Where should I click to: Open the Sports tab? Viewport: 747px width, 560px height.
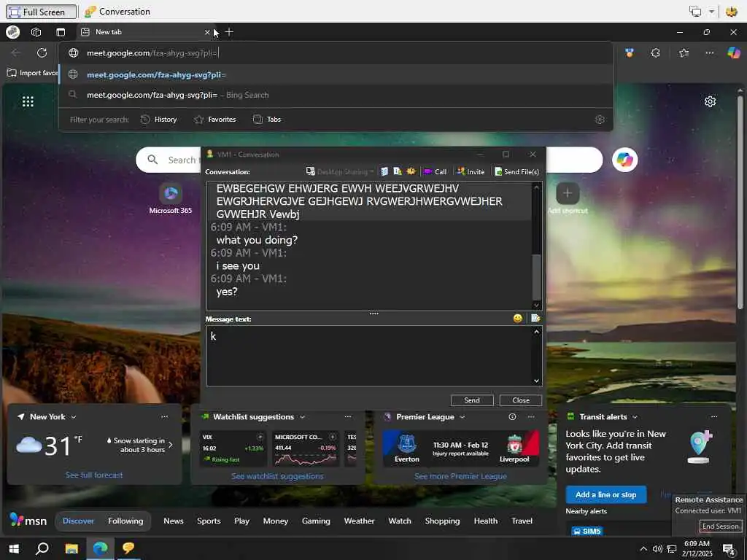[x=209, y=521]
